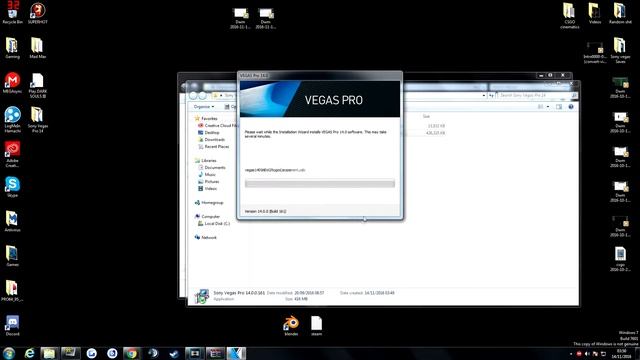Image resolution: width=640 pixels, height=360 pixels.
Task: Click the VEGAS PRO installer banner
Action: coord(320,99)
